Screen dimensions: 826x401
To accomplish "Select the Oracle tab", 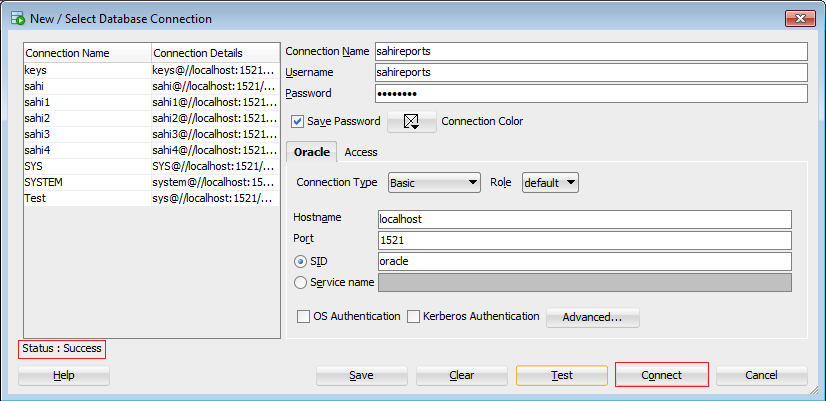I will pyautogui.click(x=311, y=152).
